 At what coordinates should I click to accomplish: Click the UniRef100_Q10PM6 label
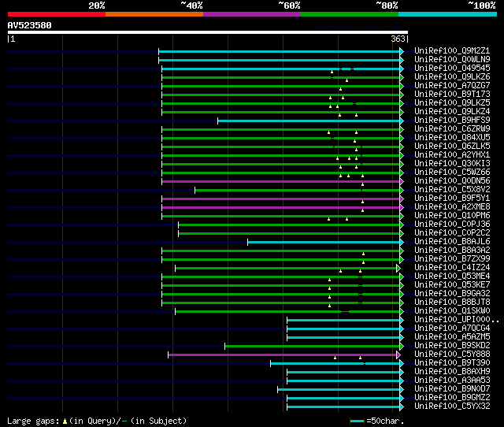[452, 216]
